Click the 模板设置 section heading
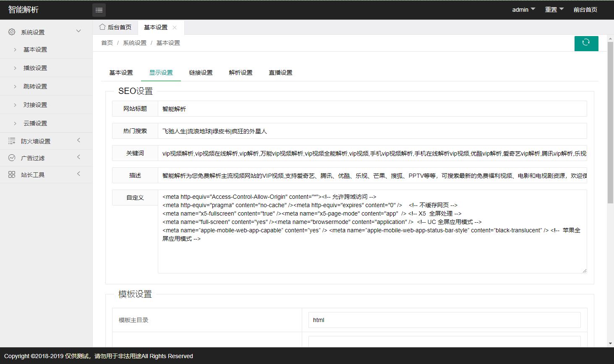Screen dimensions: 614x364 click(135, 294)
